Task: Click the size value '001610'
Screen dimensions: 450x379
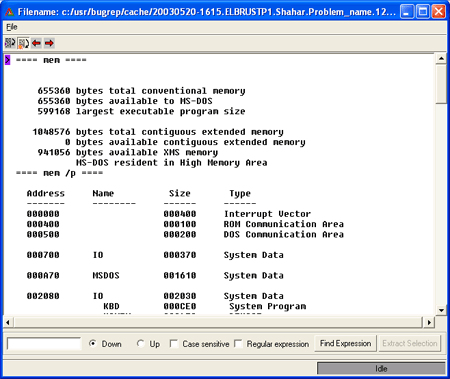Action: tap(180, 275)
